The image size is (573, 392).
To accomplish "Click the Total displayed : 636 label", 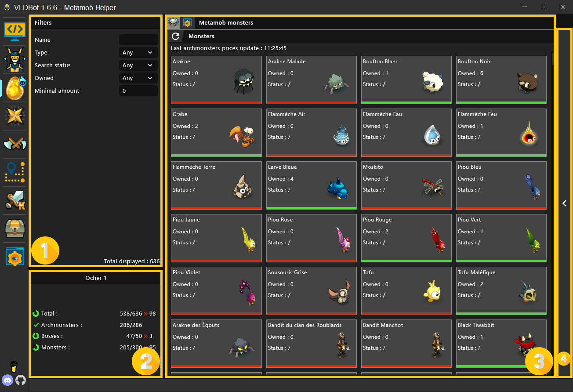I will click(x=132, y=261).
